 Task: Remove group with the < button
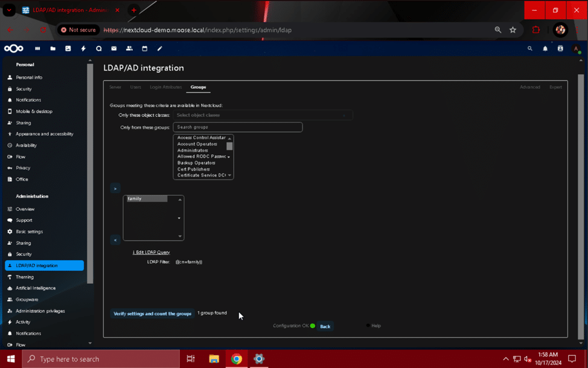tap(115, 240)
